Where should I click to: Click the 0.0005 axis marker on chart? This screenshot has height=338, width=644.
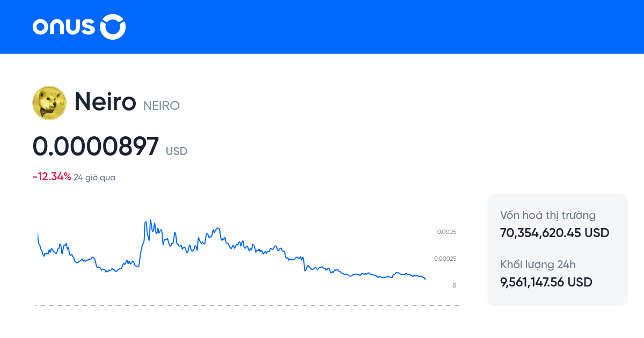click(446, 232)
